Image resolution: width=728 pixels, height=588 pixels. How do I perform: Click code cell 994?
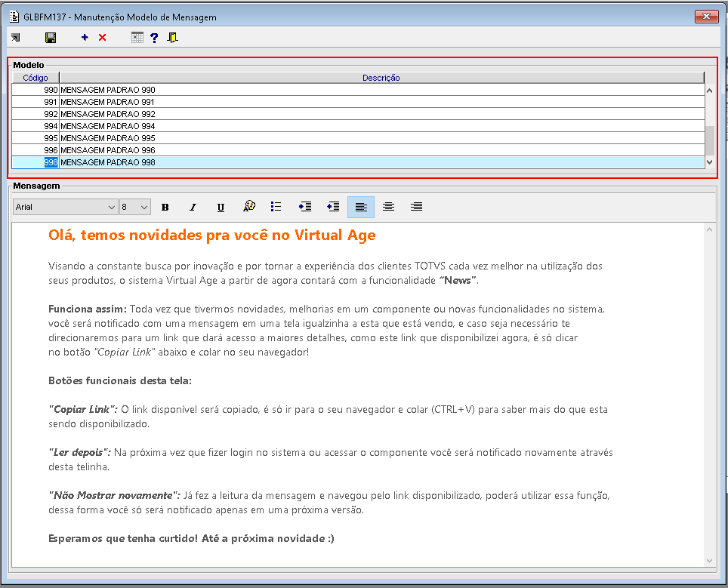(x=35, y=126)
